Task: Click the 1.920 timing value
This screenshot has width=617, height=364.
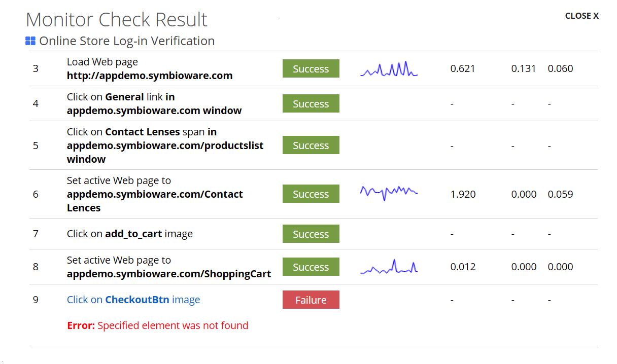Action: pyautogui.click(x=463, y=194)
